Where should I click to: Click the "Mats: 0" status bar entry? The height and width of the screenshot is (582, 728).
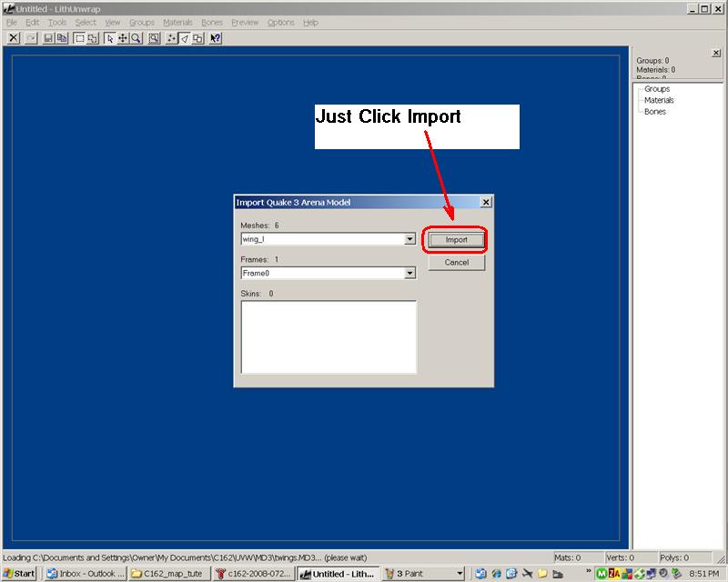[x=567, y=557]
